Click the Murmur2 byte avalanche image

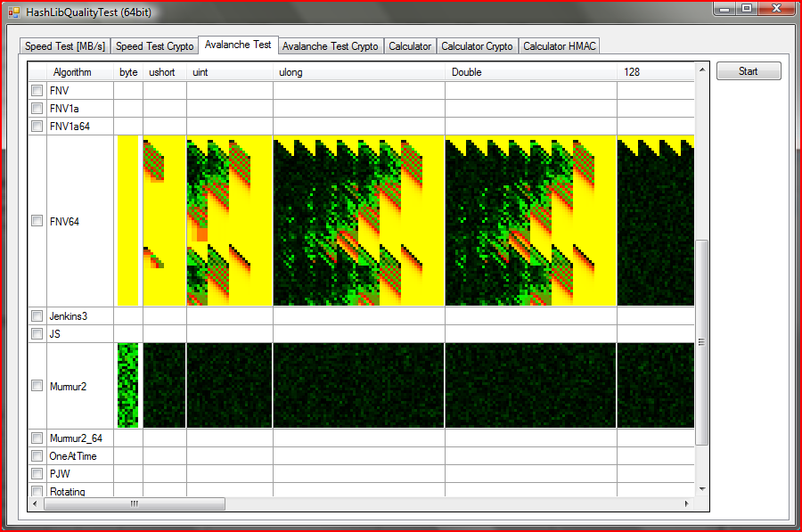pyautogui.click(x=127, y=385)
